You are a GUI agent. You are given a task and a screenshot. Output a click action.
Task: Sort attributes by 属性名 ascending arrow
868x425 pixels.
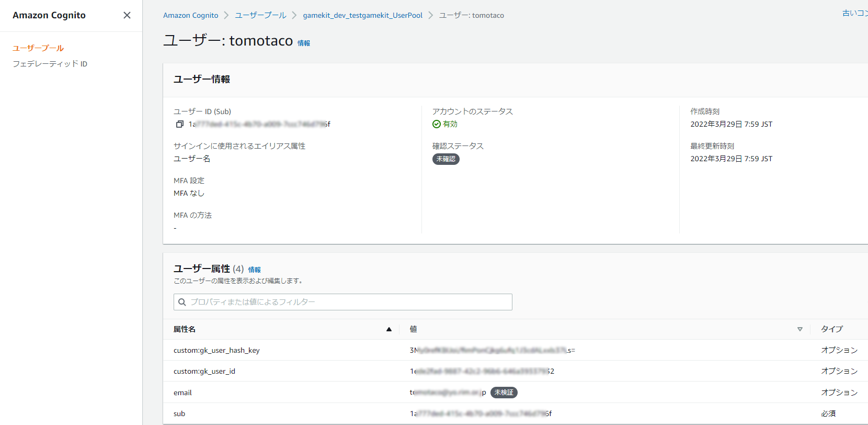point(389,329)
